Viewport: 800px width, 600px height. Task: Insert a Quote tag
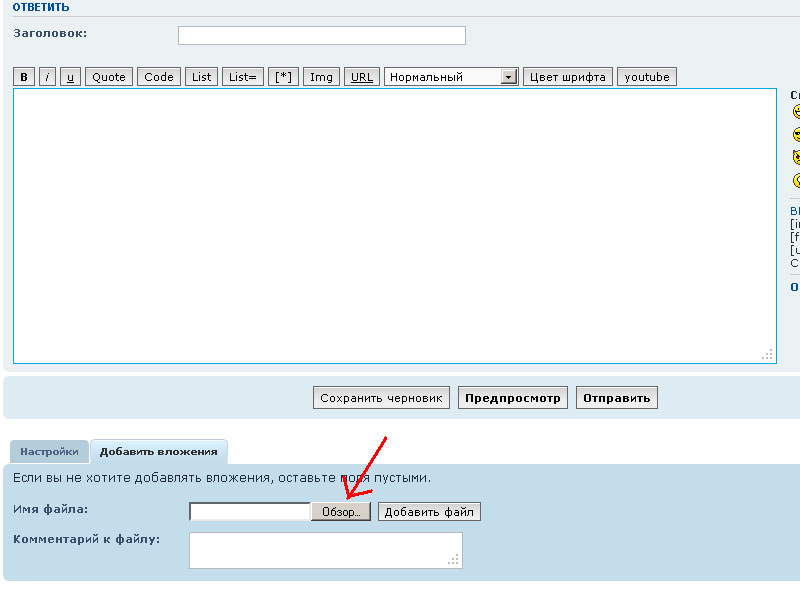109,77
